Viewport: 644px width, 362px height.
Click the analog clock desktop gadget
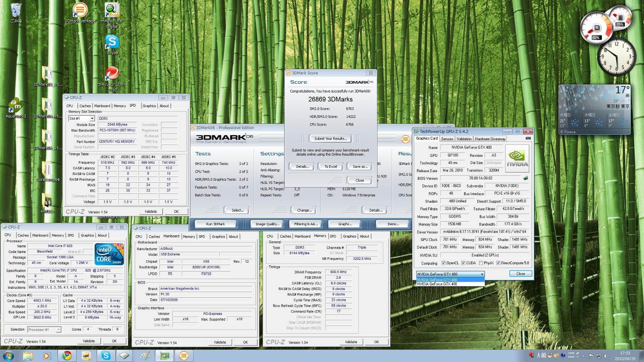616,57
